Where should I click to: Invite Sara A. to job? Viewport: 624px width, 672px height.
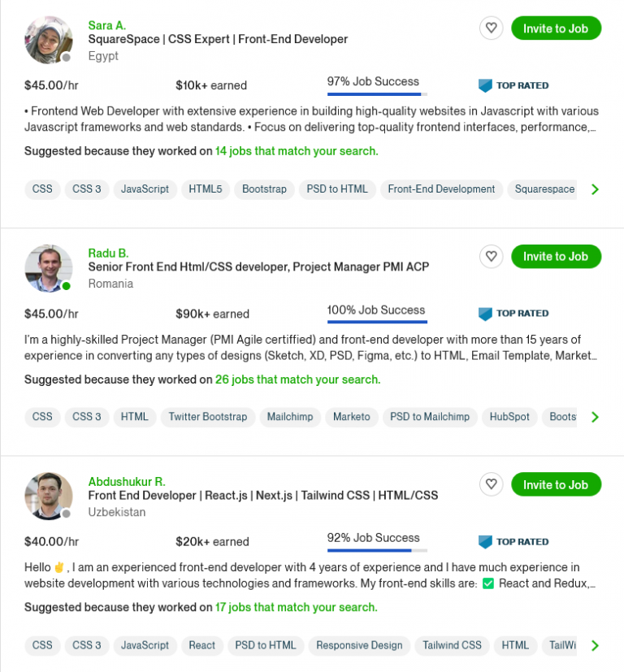point(556,28)
